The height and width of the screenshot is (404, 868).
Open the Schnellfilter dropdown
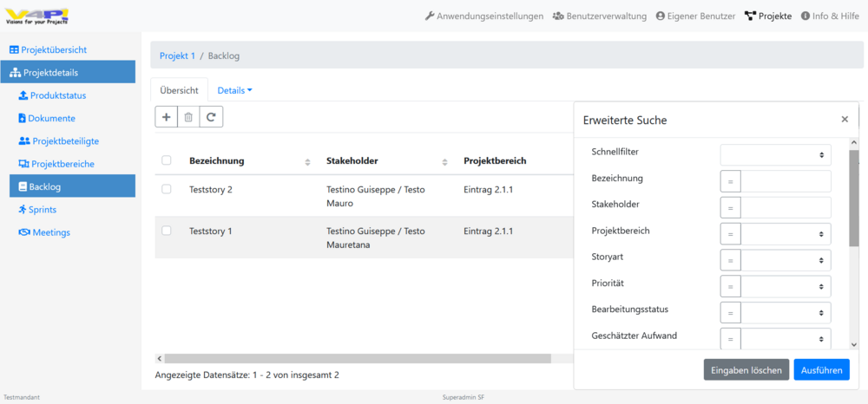pyautogui.click(x=775, y=154)
